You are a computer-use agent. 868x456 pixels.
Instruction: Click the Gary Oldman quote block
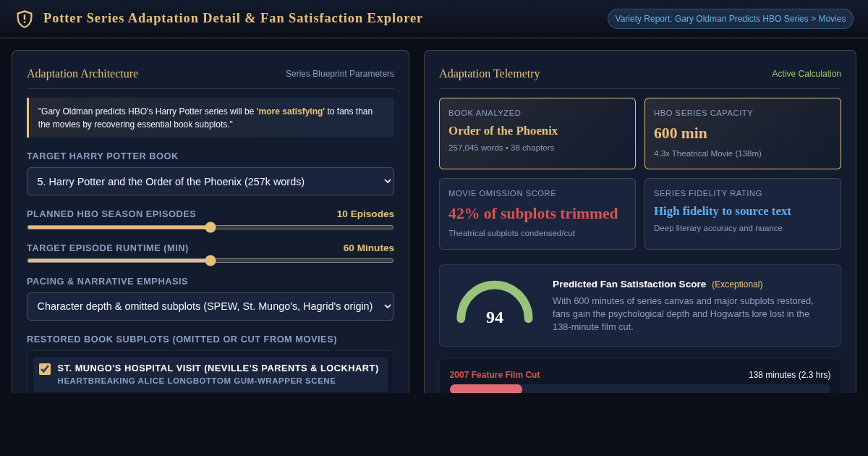(x=210, y=118)
